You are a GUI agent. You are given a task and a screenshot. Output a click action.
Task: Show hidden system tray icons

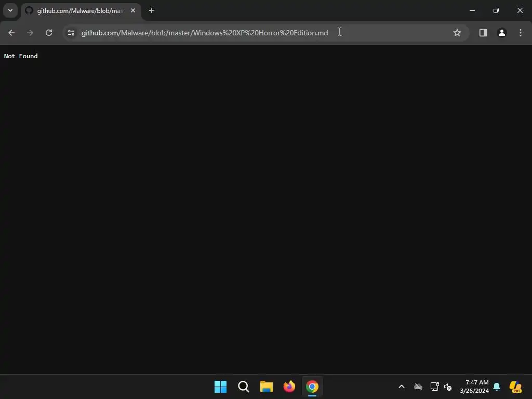tap(402, 387)
